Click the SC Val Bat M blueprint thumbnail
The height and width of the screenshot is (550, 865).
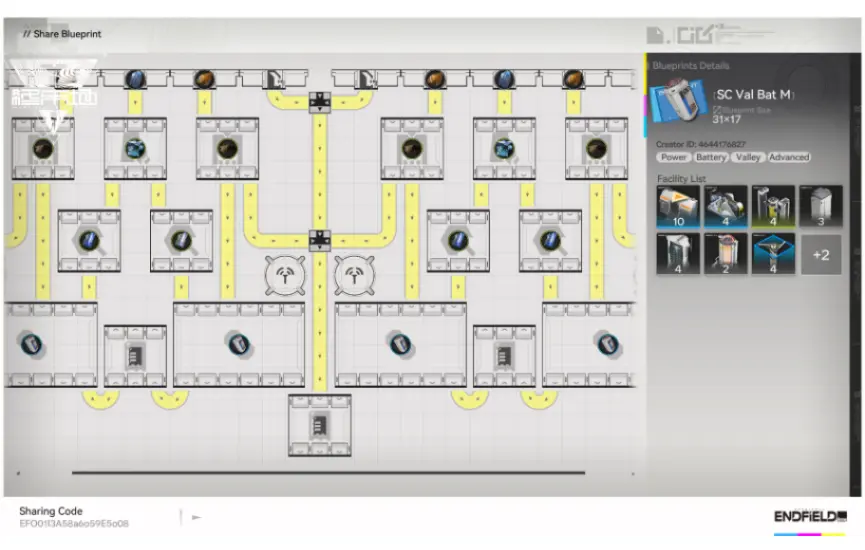[x=679, y=102]
